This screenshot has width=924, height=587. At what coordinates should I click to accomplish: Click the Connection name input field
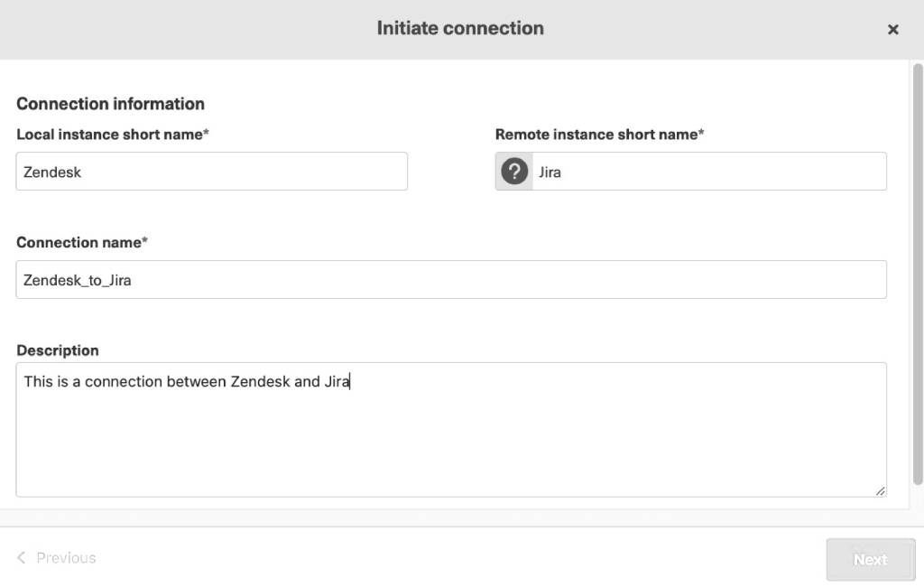click(451, 280)
